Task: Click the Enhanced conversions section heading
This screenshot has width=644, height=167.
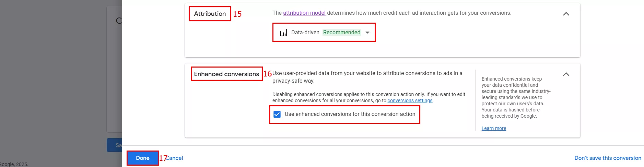Action: click(x=226, y=74)
